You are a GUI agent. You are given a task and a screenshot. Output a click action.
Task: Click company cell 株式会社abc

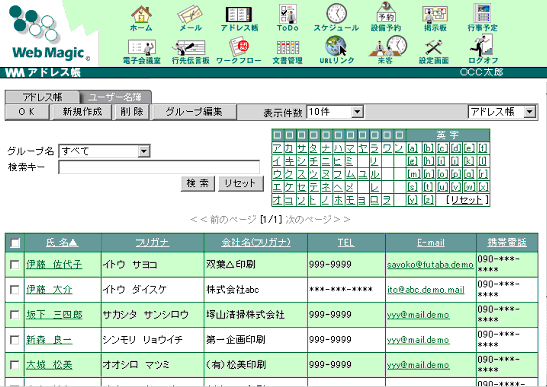coord(233,290)
